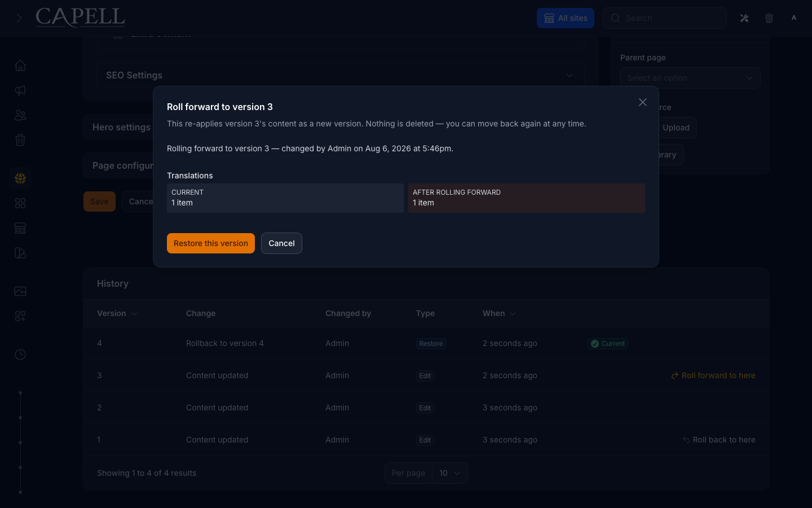Open the All sites switcher

[x=566, y=18]
